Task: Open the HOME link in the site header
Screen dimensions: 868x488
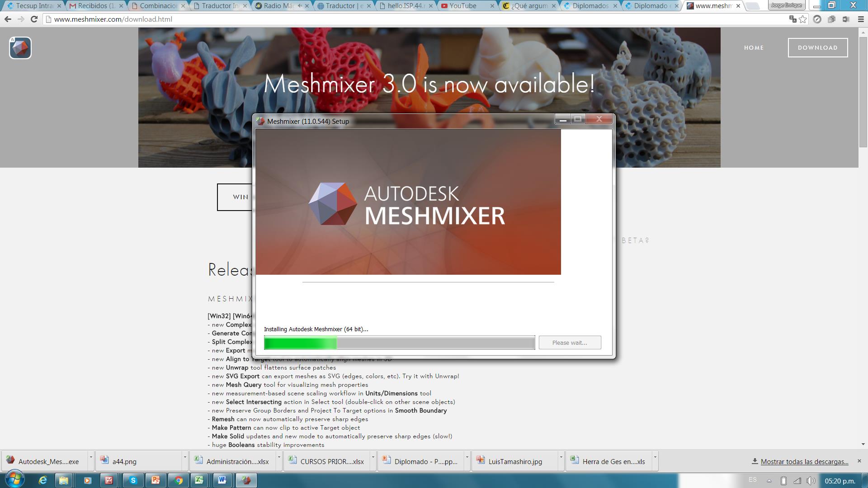Action: pyautogui.click(x=754, y=48)
